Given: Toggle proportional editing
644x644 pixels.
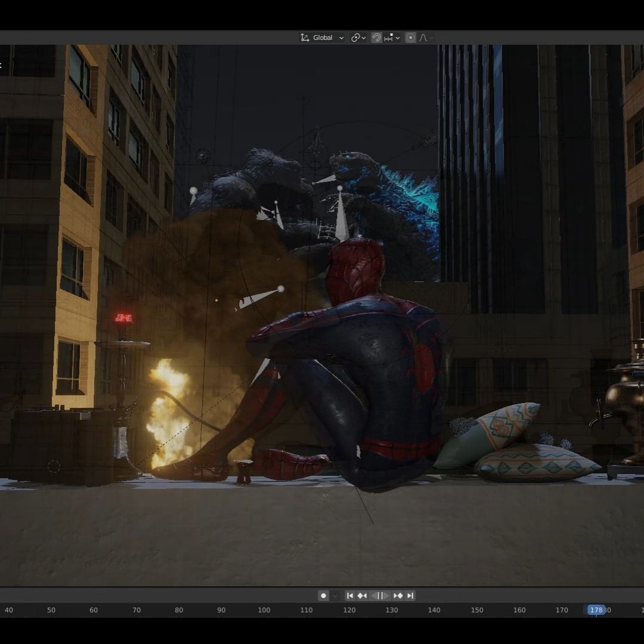Looking at the screenshot, I should pyautogui.click(x=410, y=38).
